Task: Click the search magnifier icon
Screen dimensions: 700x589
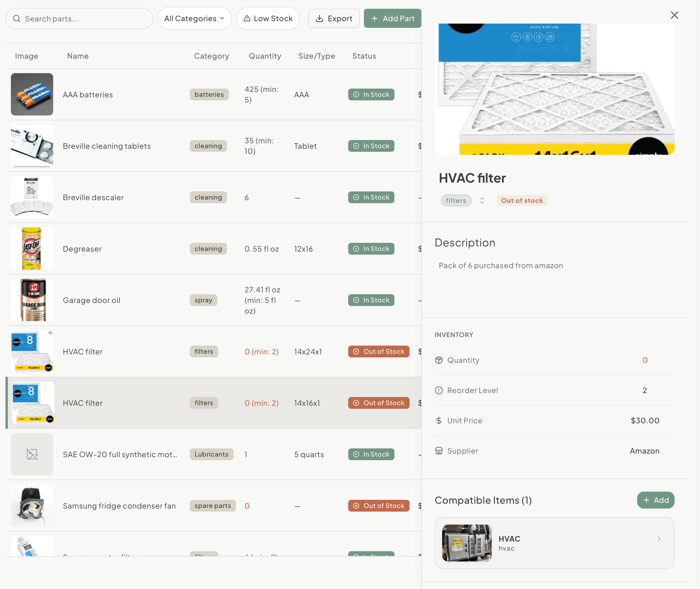Action: click(x=17, y=19)
